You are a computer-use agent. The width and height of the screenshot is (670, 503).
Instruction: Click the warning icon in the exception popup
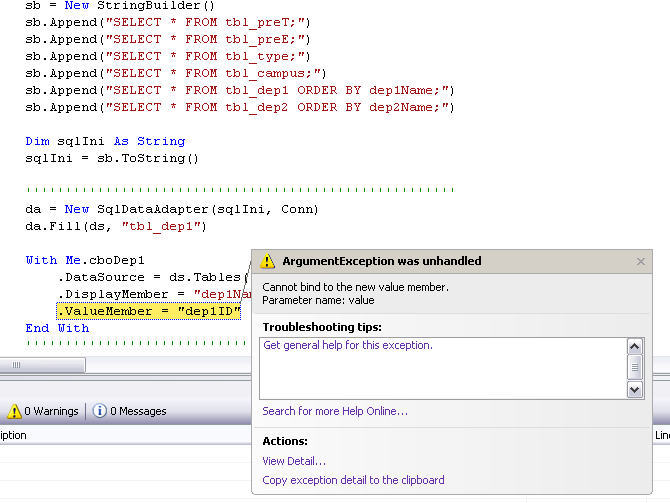click(x=268, y=261)
